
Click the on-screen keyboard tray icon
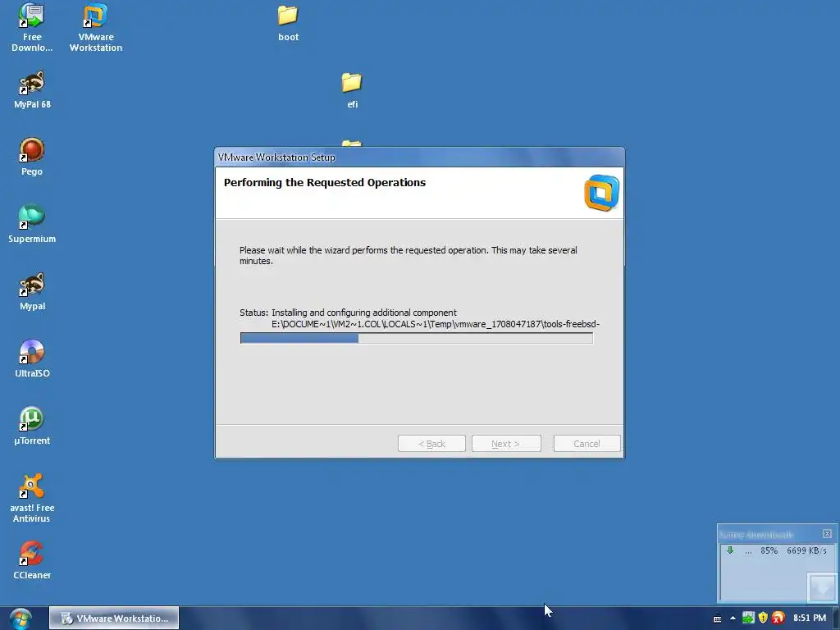pos(717,619)
